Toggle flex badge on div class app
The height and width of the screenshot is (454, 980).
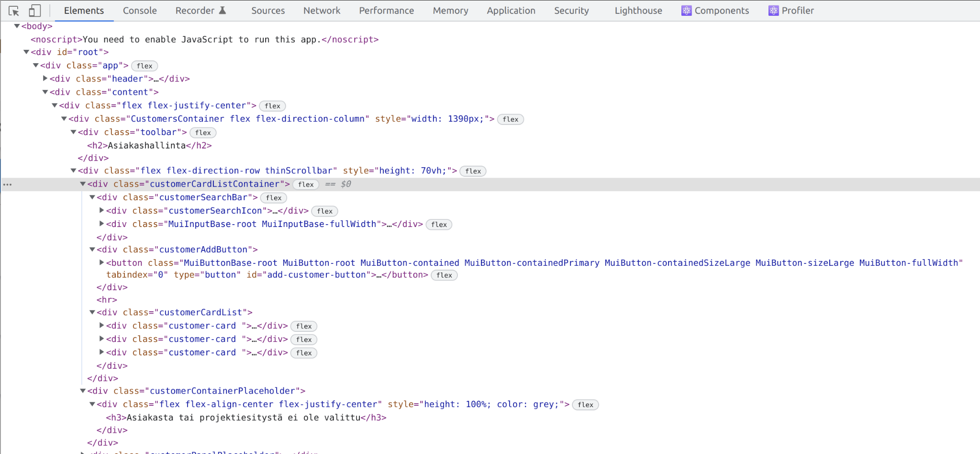pyautogui.click(x=145, y=66)
